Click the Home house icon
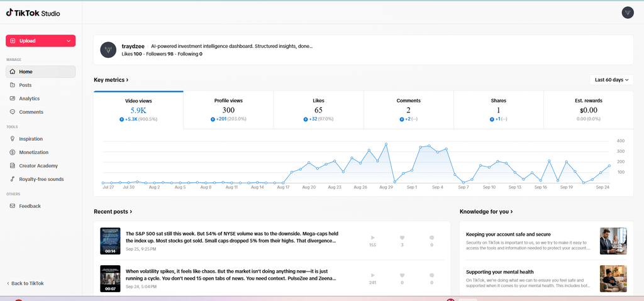Screen dimensions: 644x301 pyautogui.click(x=13, y=72)
